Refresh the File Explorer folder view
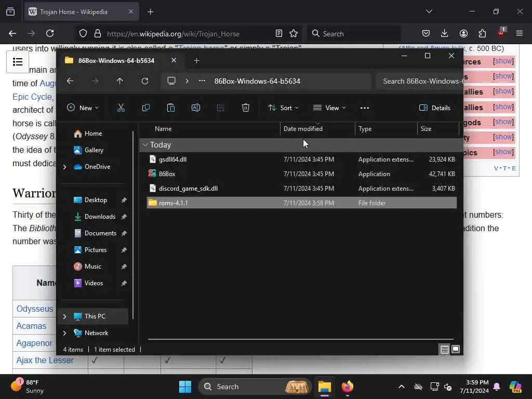 pos(145,81)
